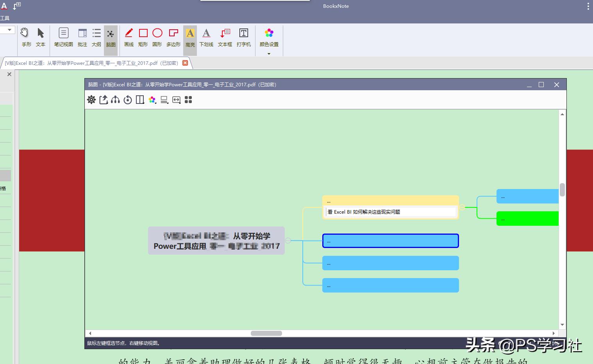Toggle the 脑图 mind map view
593x364 pixels.
pyautogui.click(x=111, y=37)
